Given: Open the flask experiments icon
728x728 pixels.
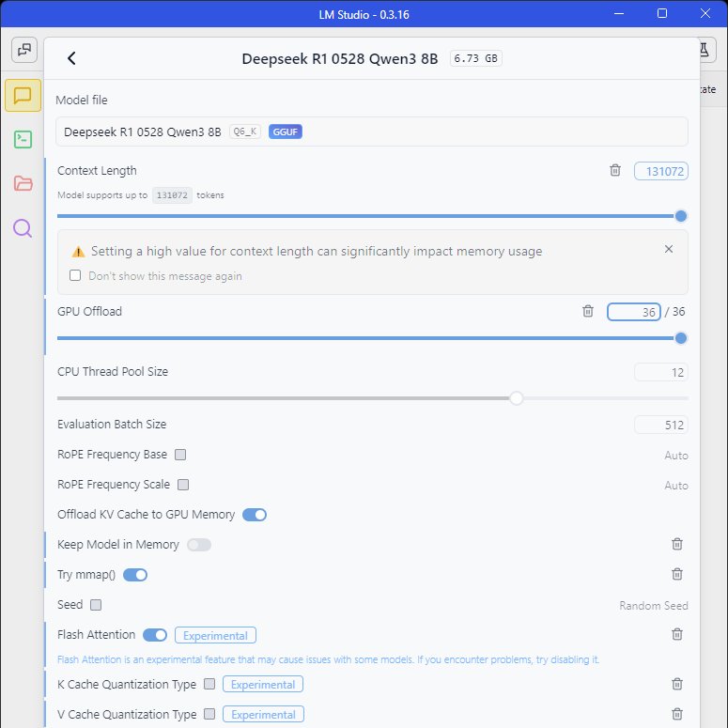Looking at the screenshot, I should tap(705, 50).
